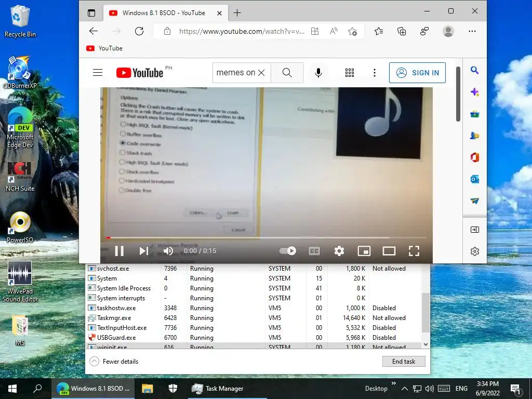This screenshot has width=532, height=399.
Task: Open the Favorites list icon
Action: point(379,31)
